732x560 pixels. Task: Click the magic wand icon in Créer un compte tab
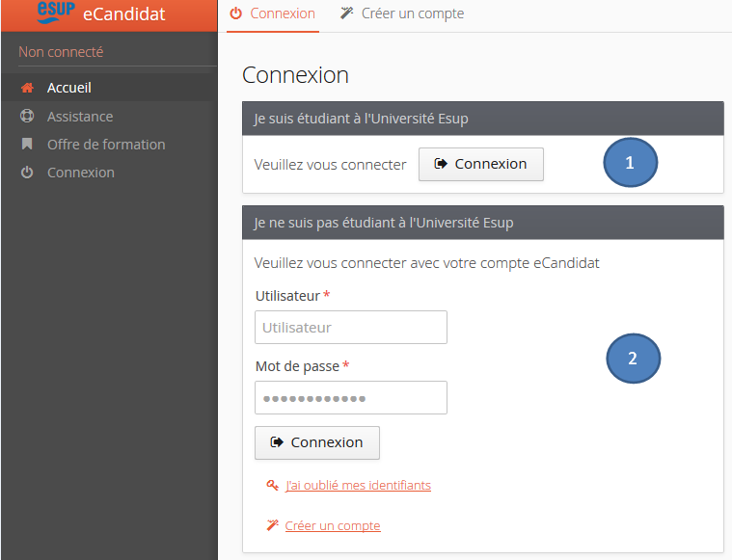pos(347,13)
